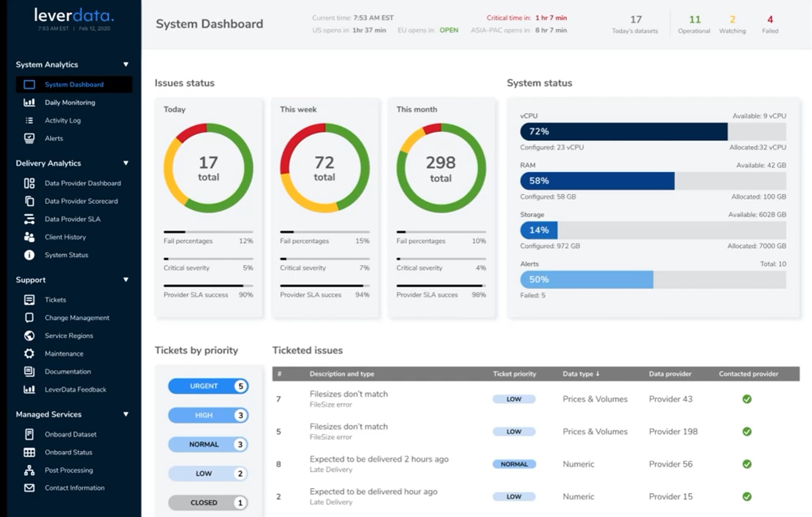Click the Data Provider Dashboard icon
Viewport: 812px width, 517px height.
point(30,183)
